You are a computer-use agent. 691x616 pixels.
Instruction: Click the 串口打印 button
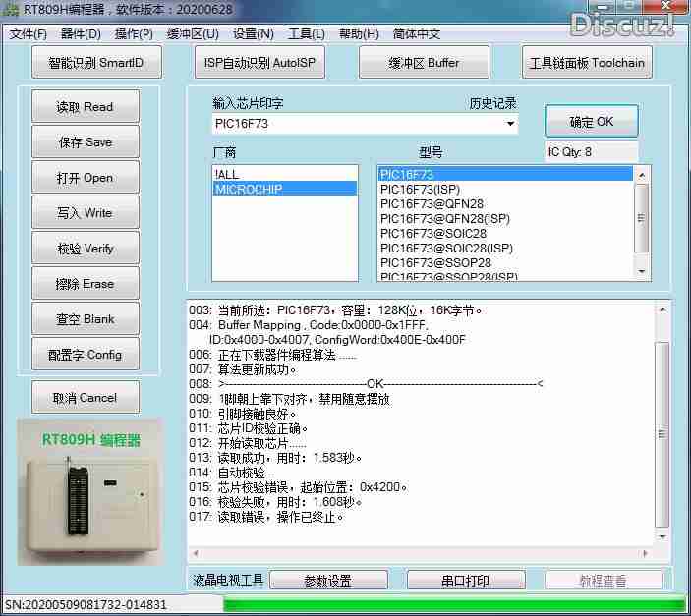tap(466, 580)
